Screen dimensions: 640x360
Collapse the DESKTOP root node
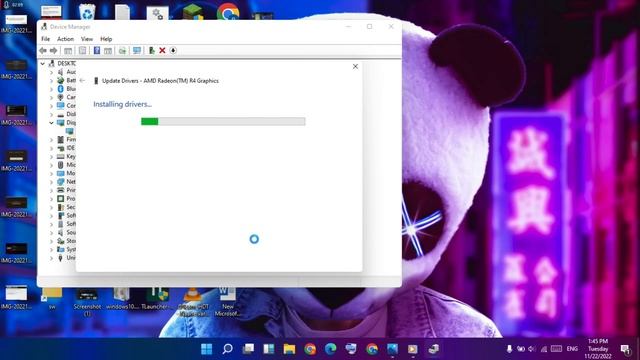click(x=42, y=64)
